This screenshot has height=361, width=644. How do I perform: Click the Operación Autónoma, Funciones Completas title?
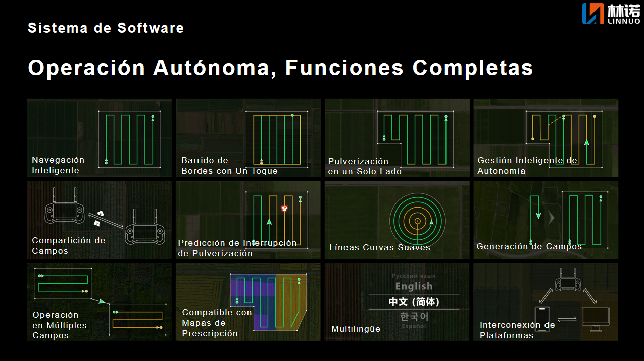(x=280, y=68)
